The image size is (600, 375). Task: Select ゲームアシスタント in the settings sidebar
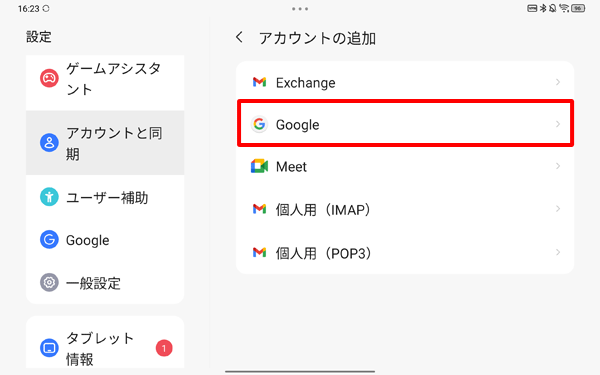tap(105, 83)
